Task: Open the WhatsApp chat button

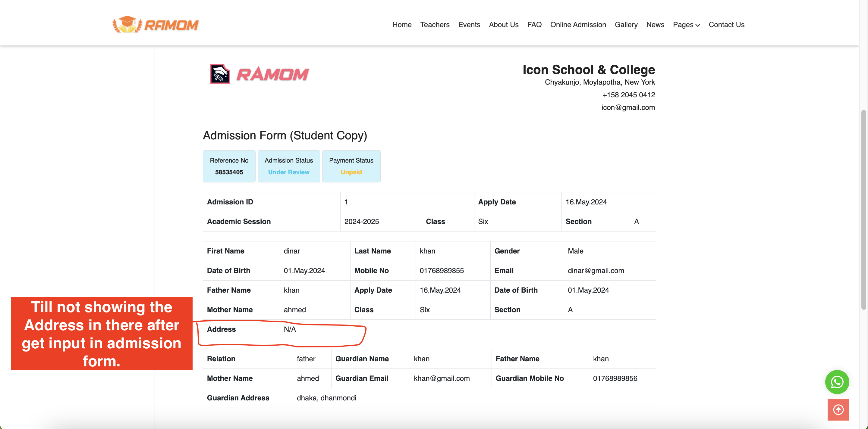Action: coord(837,382)
